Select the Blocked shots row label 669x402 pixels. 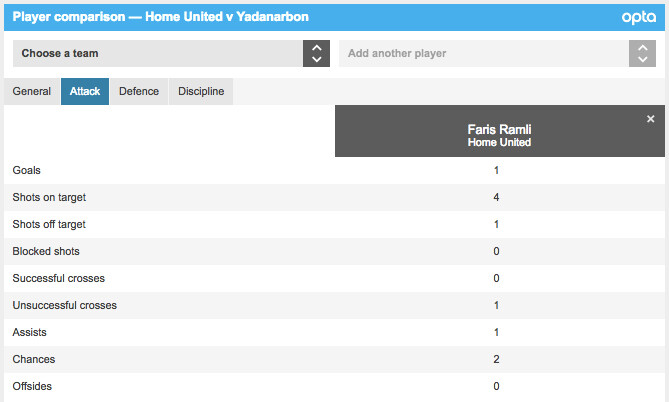coord(46,251)
